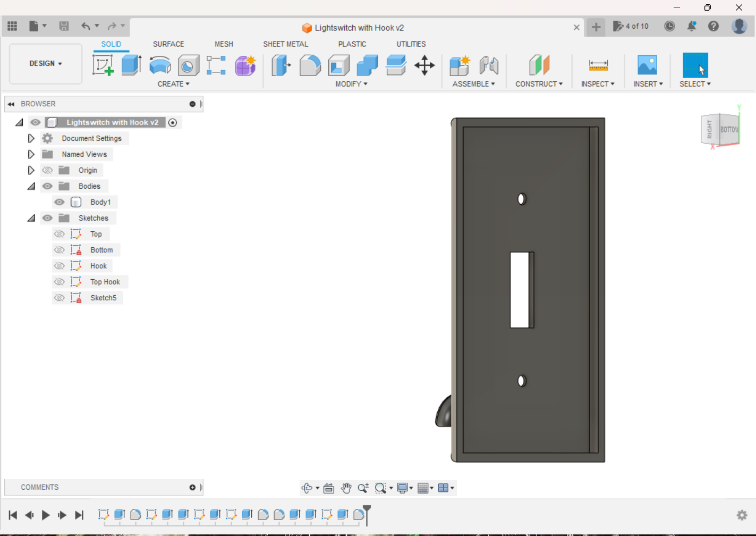Click the Look At icon
756x536 pixels.
tap(329, 488)
